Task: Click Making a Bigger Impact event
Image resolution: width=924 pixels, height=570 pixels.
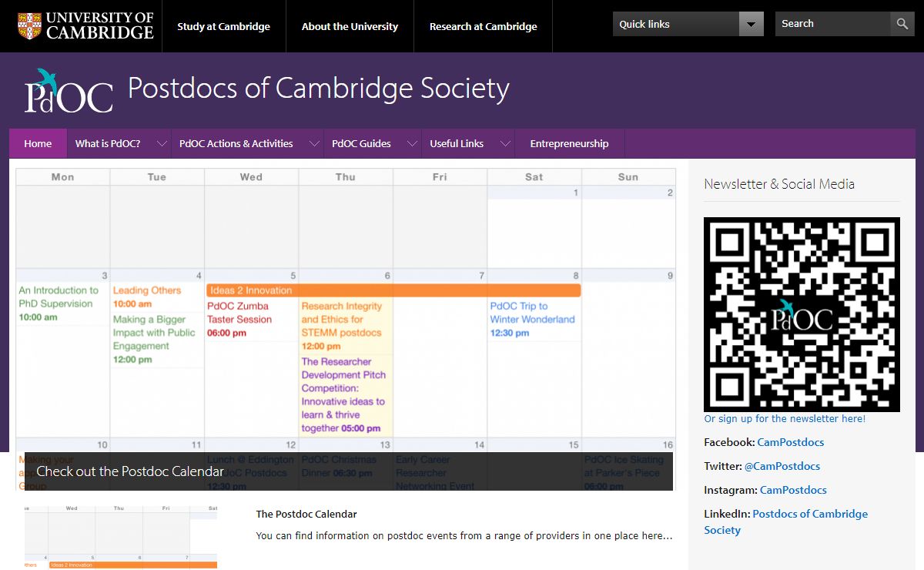Action: click(x=154, y=339)
